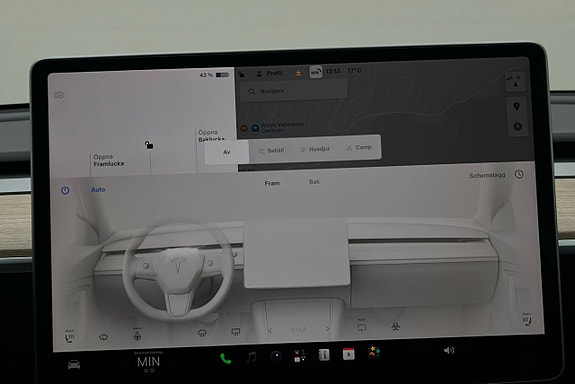Tap the Willys Vallentuna Centrum map label

tap(282, 127)
